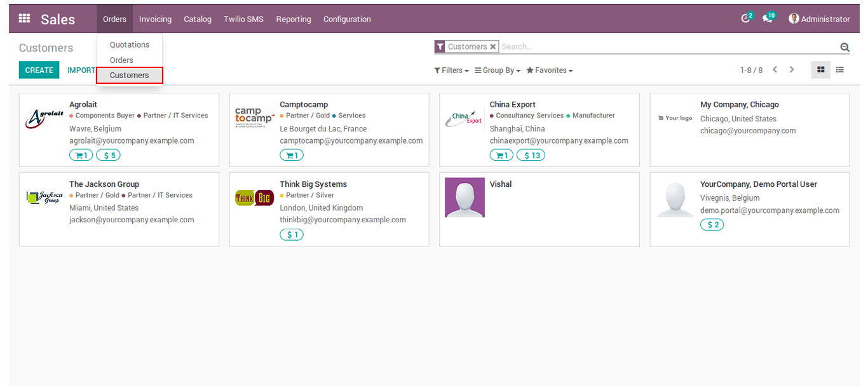Viewport: 868px width, 390px height.
Task: Open the conversations chat icon
Action: coord(768,18)
